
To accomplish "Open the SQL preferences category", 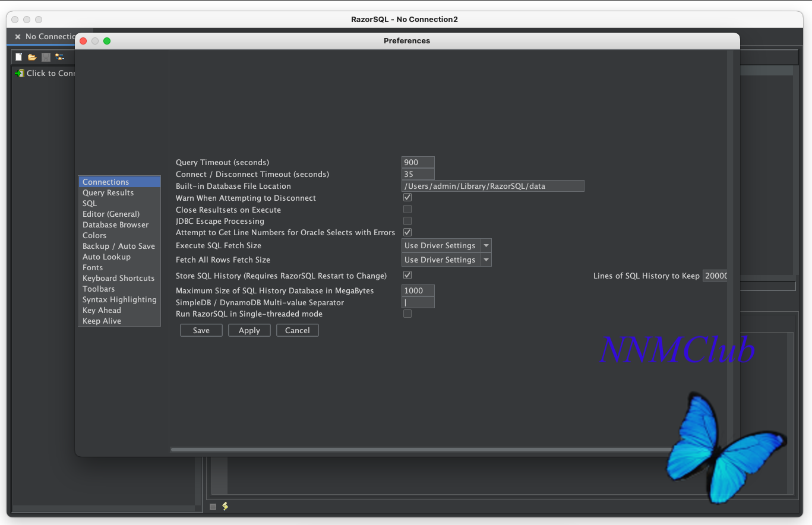I will [x=119, y=203].
